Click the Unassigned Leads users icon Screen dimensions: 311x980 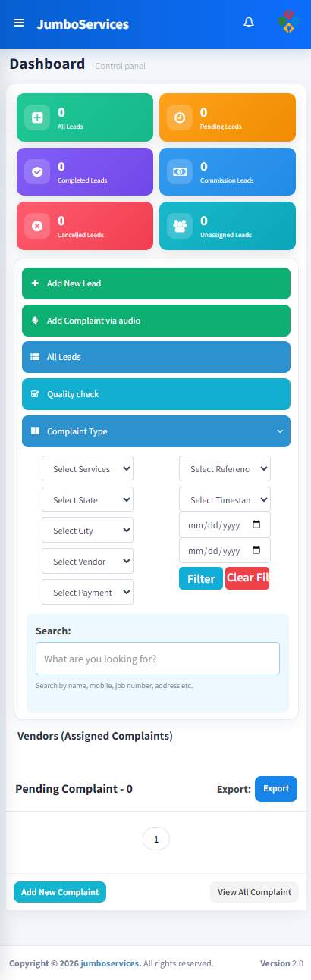point(180,226)
